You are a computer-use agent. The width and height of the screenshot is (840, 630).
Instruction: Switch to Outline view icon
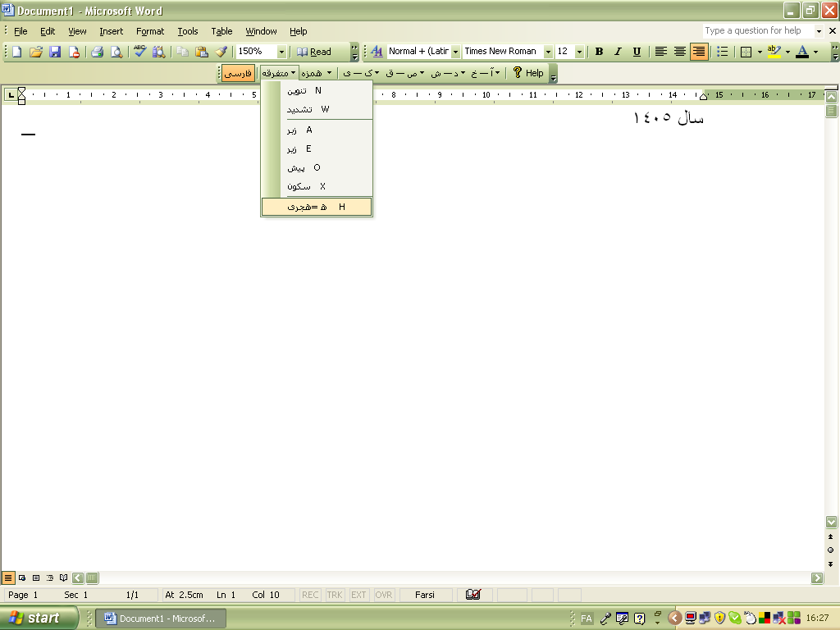[x=50, y=577]
